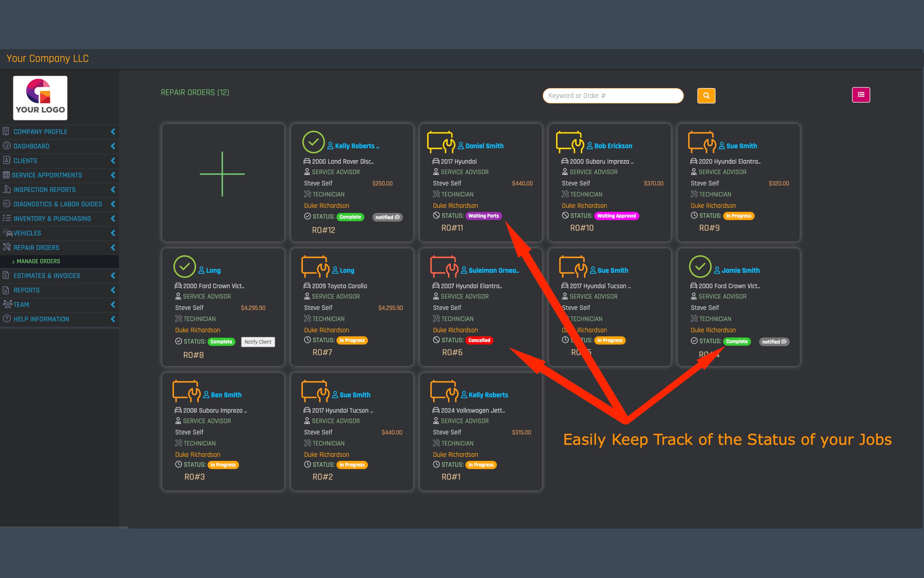Expand the Inventory & Purchasing chevron
Screen dimensions: 924x578
tap(113, 219)
